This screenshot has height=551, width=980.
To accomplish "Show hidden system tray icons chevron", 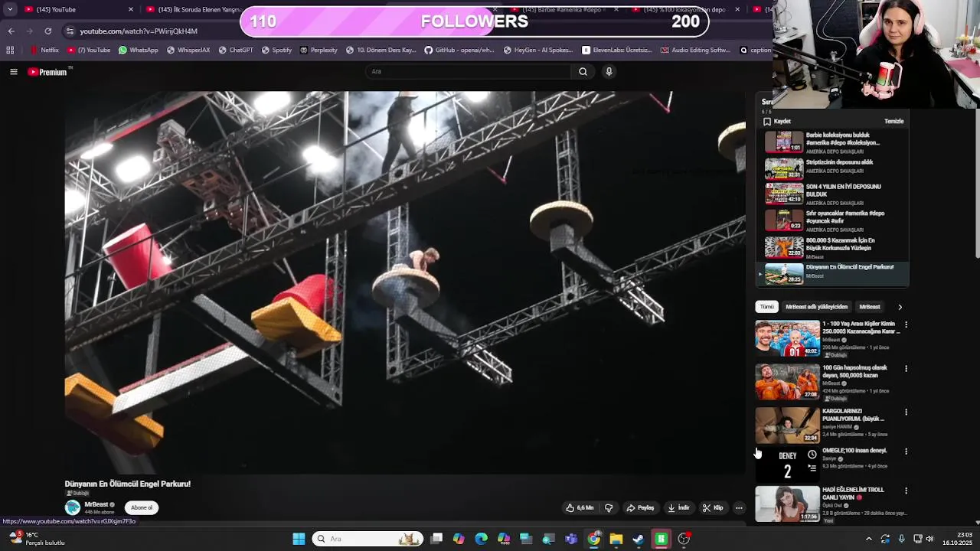I will pos(868,539).
